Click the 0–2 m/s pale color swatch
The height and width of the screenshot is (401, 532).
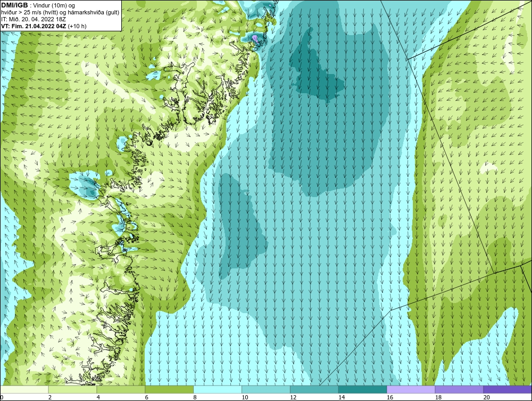point(24,389)
